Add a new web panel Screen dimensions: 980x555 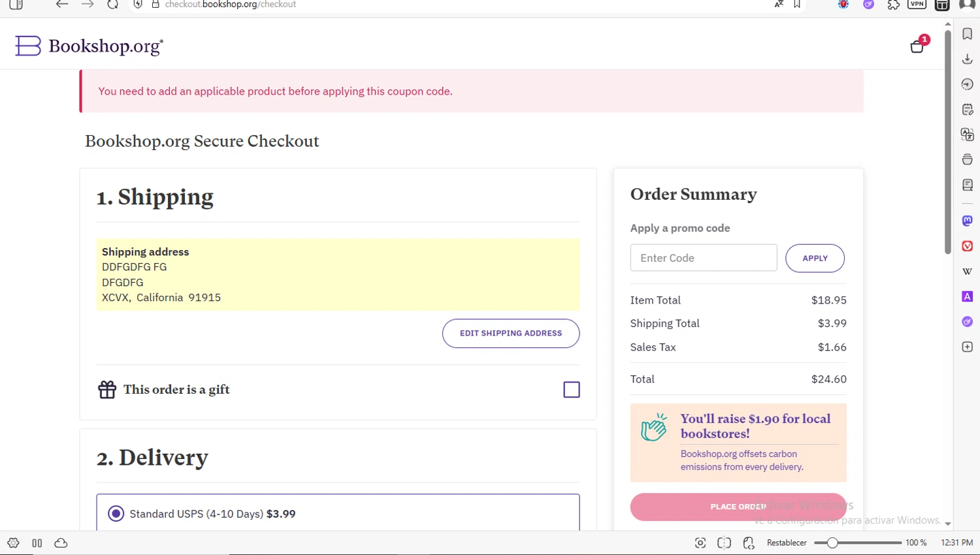coord(968,347)
